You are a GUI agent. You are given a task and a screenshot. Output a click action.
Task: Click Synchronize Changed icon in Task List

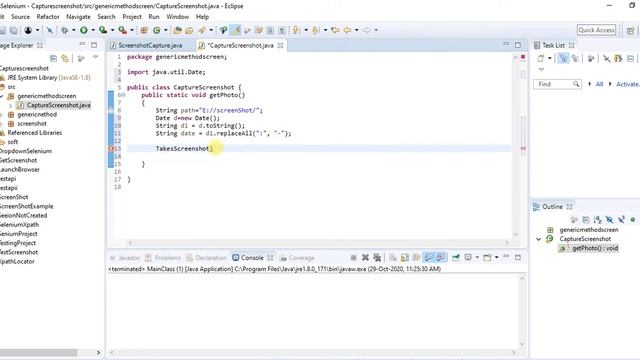click(x=591, y=59)
